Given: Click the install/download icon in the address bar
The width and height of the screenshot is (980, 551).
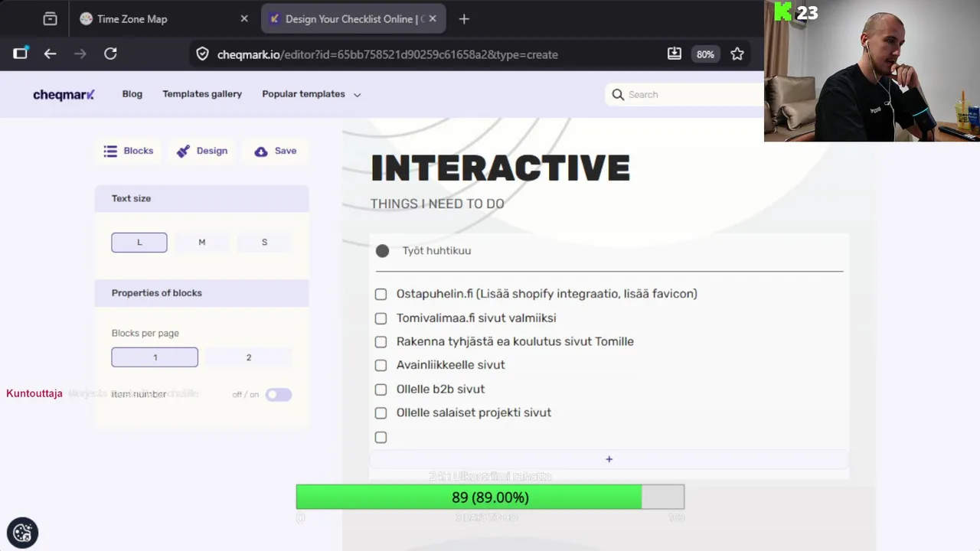Looking at the screenshot, I should 675,54.
